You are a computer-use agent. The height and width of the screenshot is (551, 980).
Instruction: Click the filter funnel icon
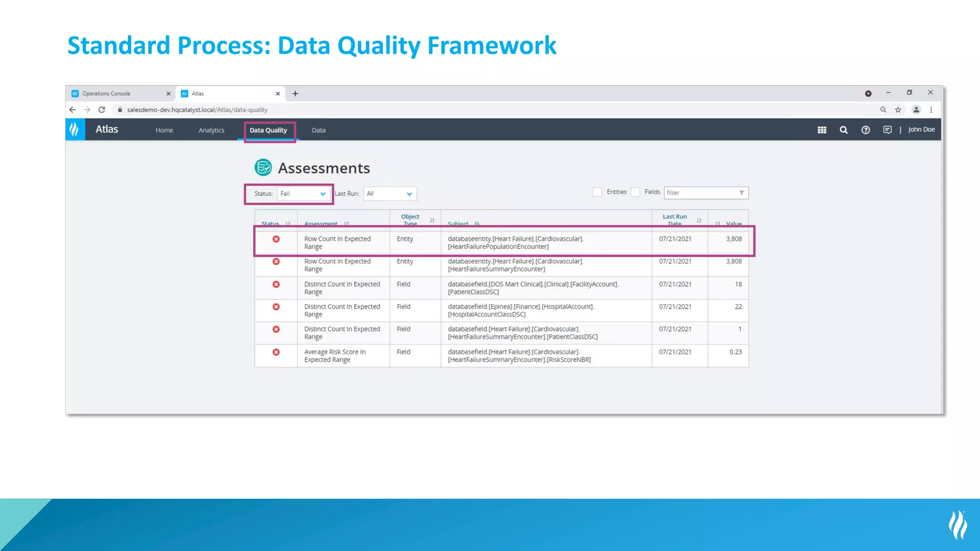[742, 193]
